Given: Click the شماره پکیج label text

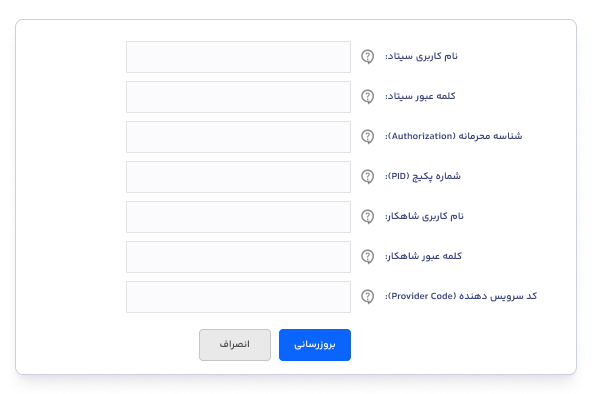Looking at the screenshot, I should (x=436, y=176).
